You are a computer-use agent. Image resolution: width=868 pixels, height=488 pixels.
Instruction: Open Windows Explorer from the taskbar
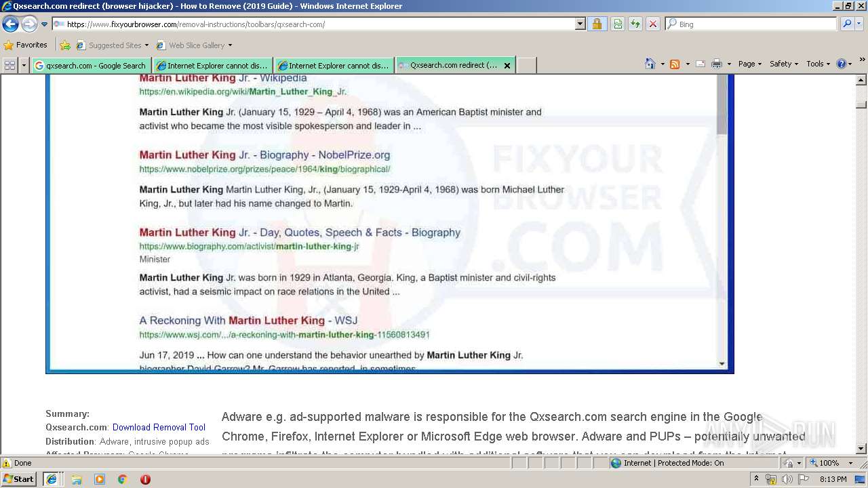[x=77, y=479]
